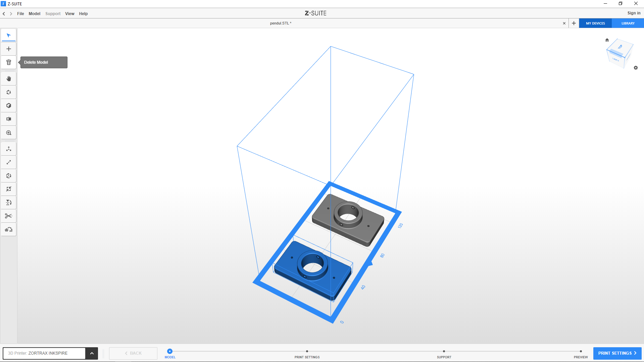Close the pendul.STL file tab
The image size is (644, 362).
564,23
